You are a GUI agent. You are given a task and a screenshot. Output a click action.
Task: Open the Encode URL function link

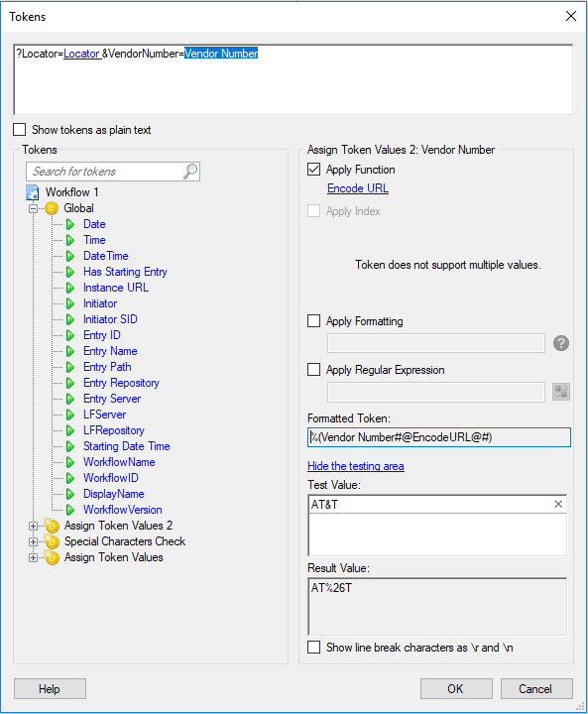358,188
